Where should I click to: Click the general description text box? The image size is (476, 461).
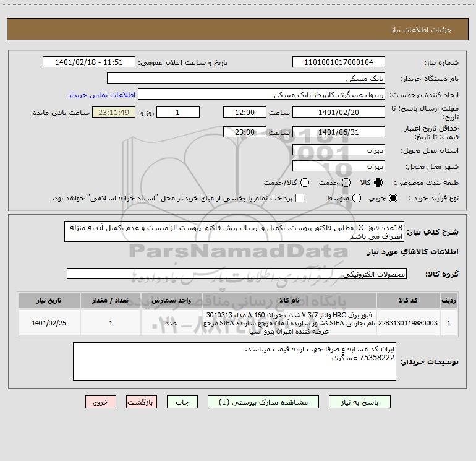pyautogui.click(x=234, y=232)
